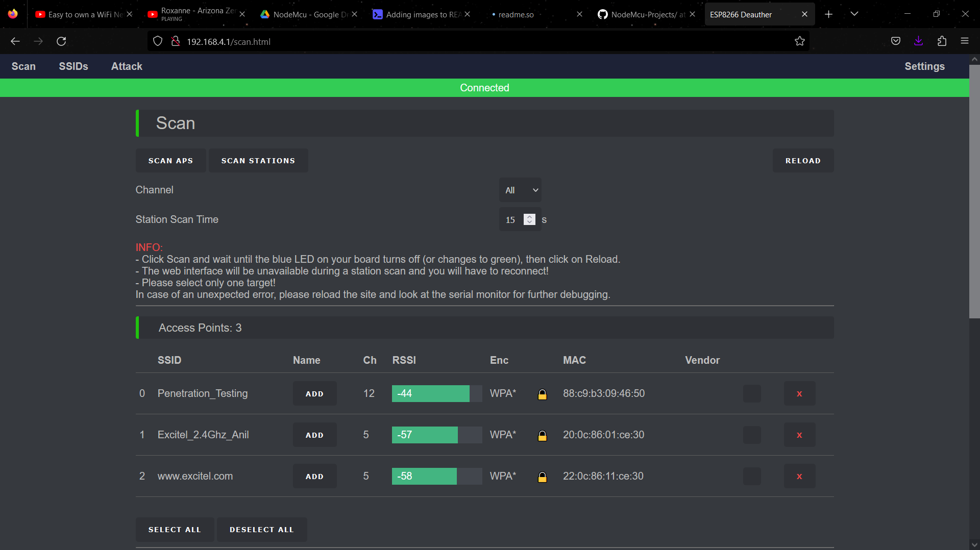Tick the www.excitel.com row checkbox

(751, 476)
